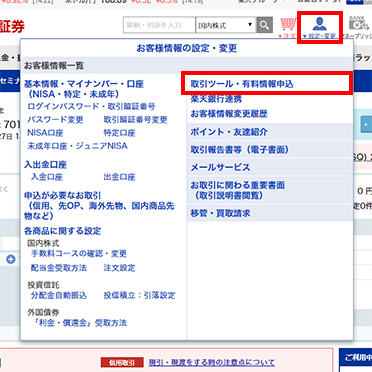Click the red 信用取引 label
This screenshot has height=372, width=372.
tap(122, 362)
